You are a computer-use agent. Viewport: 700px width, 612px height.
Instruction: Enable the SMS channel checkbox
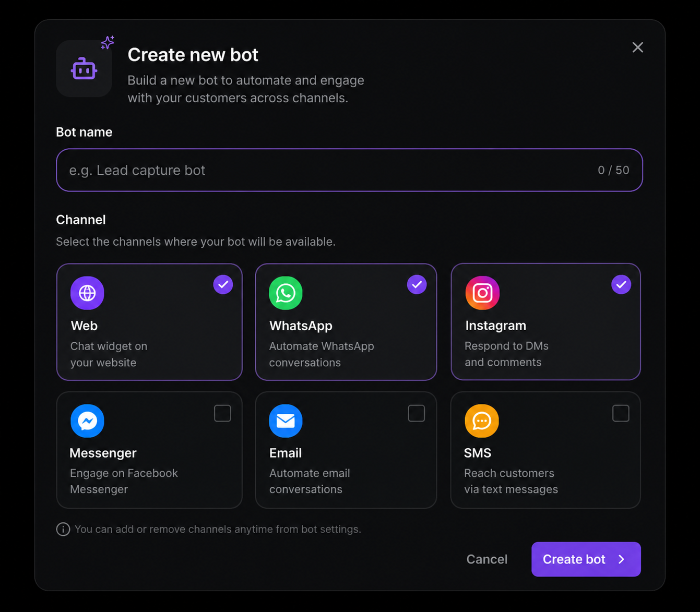tap(621, 413)
